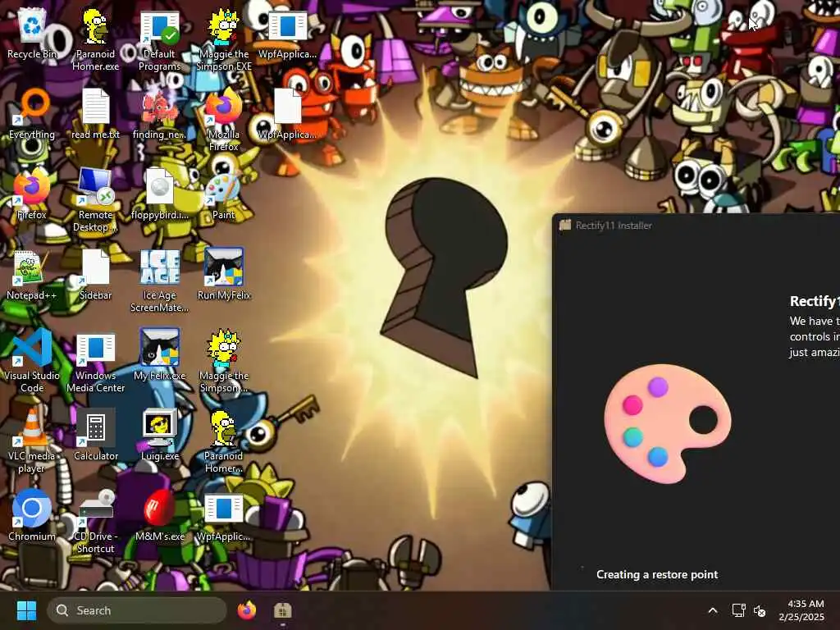Launch the VLC media player shortcut
This screenshot has height=630, width=840.
(32, 442)
